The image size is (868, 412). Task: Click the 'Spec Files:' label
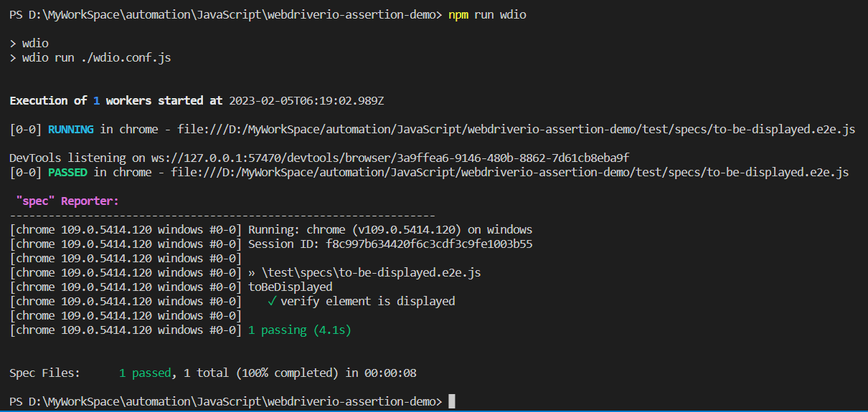coord(45,373)
